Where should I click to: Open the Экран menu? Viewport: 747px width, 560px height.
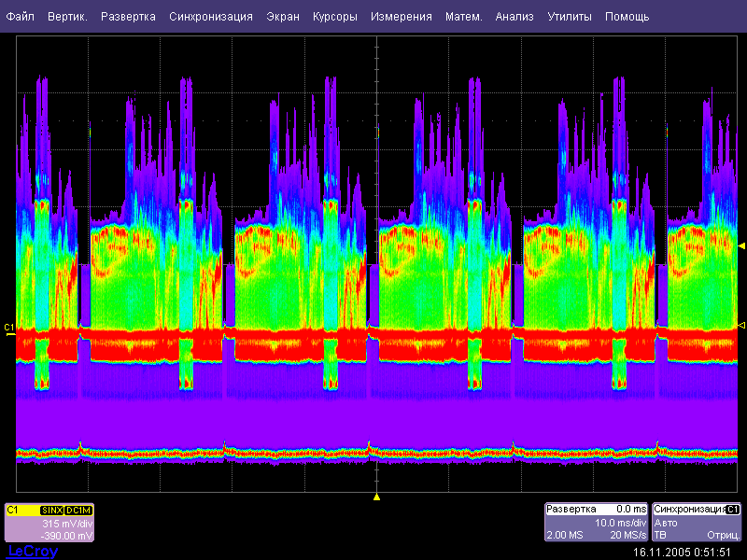pyautogui.click(x=283, y=17)
